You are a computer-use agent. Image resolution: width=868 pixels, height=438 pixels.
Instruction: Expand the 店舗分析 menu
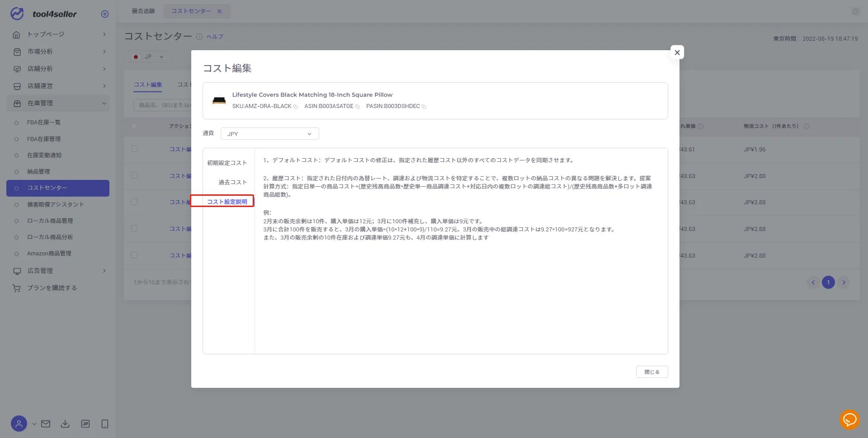[x=104, y=69]
